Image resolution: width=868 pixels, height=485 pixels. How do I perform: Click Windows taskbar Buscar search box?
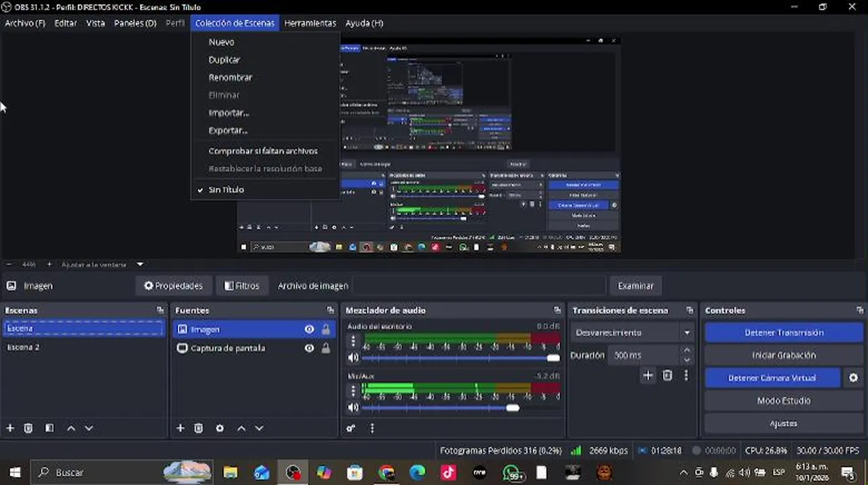(x=122, y=472)
